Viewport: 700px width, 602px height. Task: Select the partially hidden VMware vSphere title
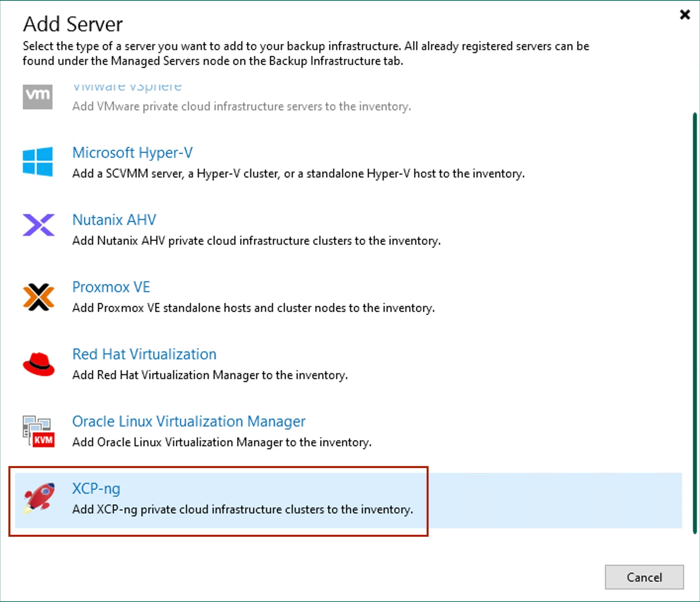(127, 87)
